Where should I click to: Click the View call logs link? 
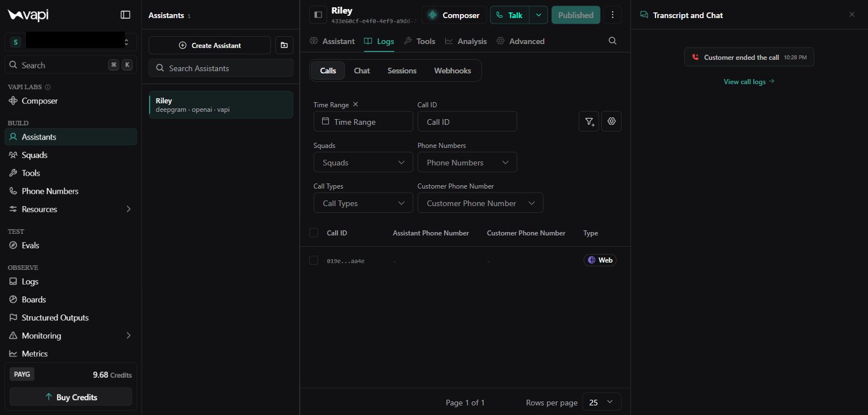point(749,81)
